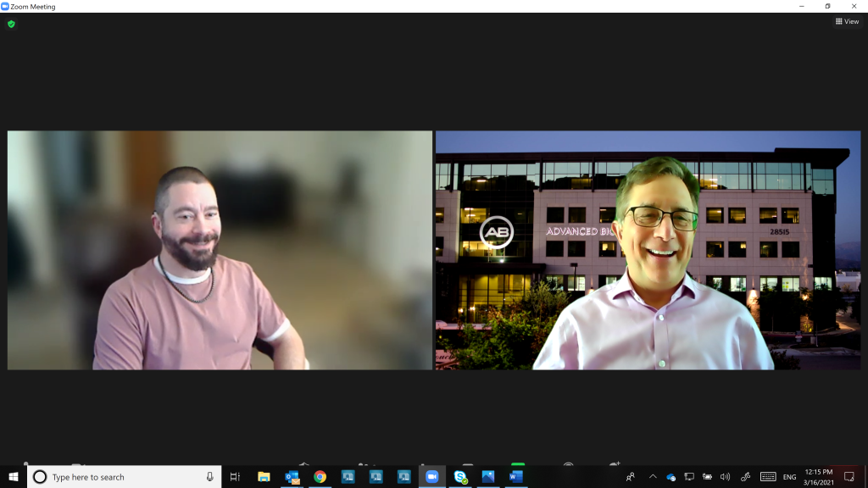Image resolution: width=868 pixels, height=488 pixels.
Task: Click the 'Type here to search' box
Action: [x=119, y=477]
